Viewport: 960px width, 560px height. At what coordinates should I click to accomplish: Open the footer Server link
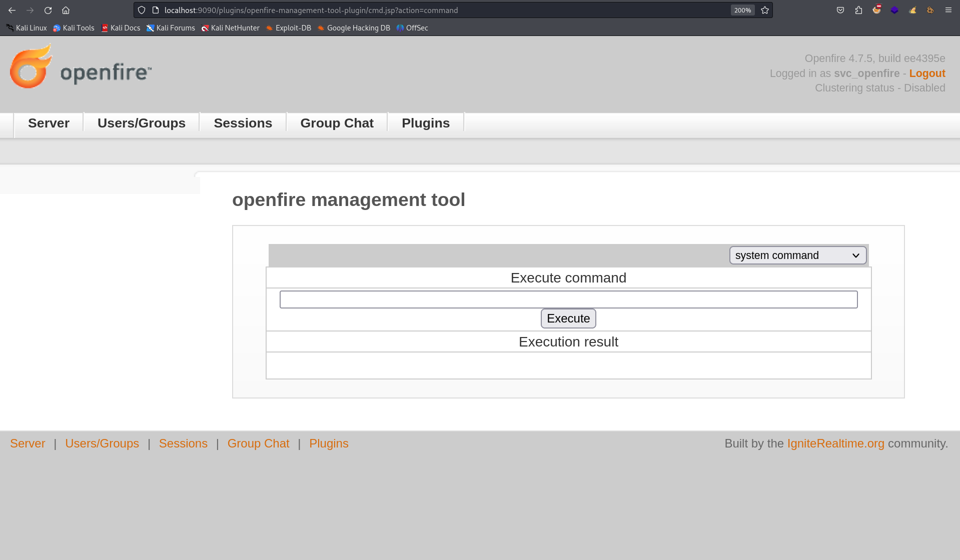(28, 443)
